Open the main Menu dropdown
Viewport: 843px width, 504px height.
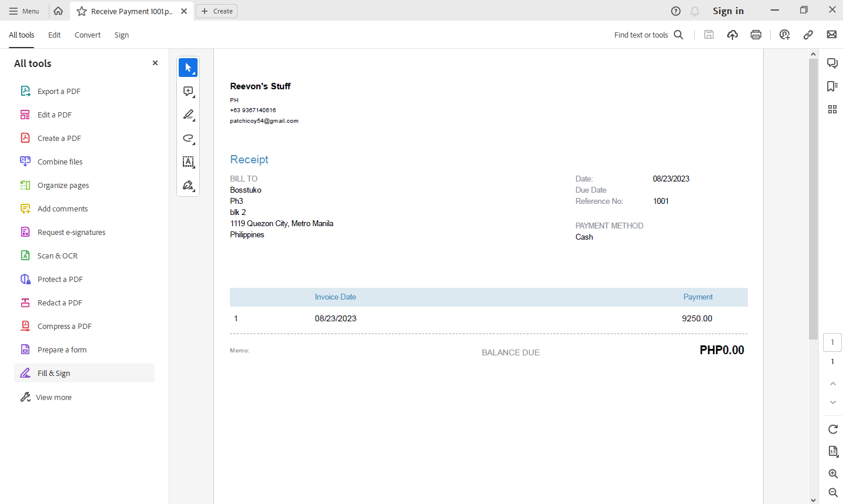click(24, 11)
